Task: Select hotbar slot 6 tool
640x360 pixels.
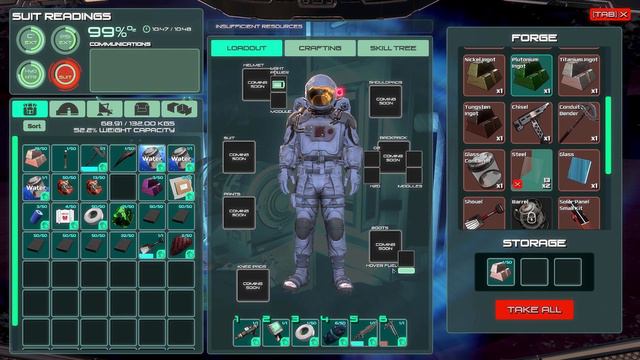Action: point(393,333)
